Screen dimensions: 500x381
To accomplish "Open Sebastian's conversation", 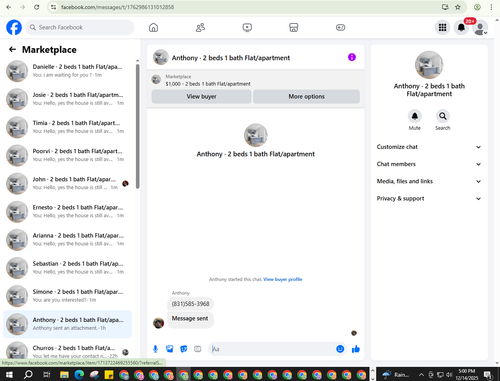I will pyautogui.click(x=67, y=268).
